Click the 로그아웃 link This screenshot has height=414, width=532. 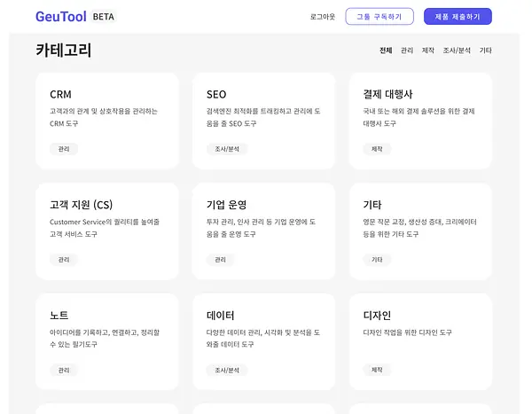[x=323, y=17]
